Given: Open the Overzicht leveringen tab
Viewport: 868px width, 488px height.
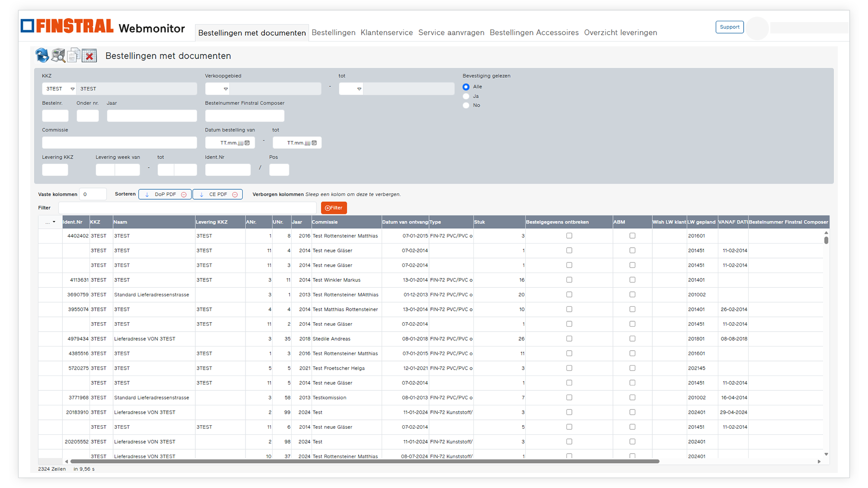Looking at the screenshot, I should pyautogui.click(x=621, y=33).
